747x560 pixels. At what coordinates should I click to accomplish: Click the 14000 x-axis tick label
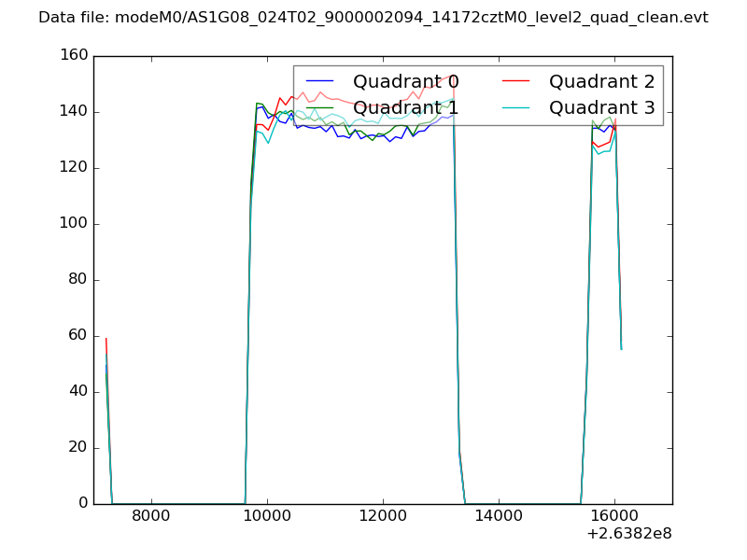coord(499,514)
